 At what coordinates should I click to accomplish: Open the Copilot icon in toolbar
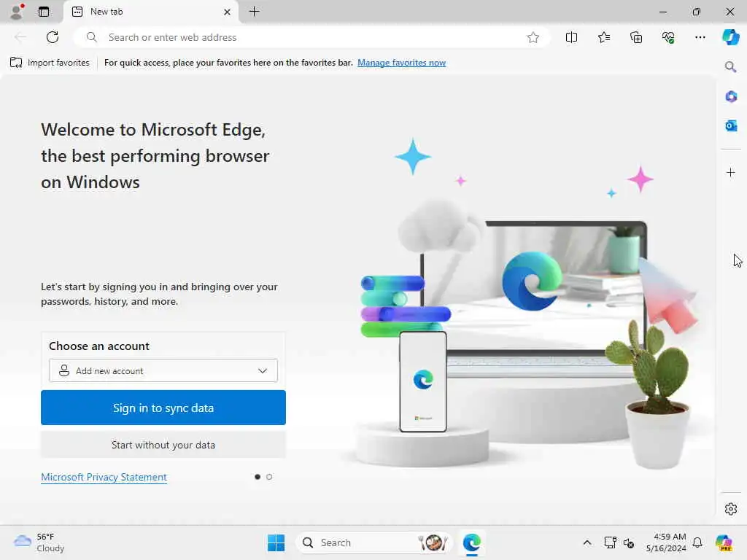coord(731,37)
